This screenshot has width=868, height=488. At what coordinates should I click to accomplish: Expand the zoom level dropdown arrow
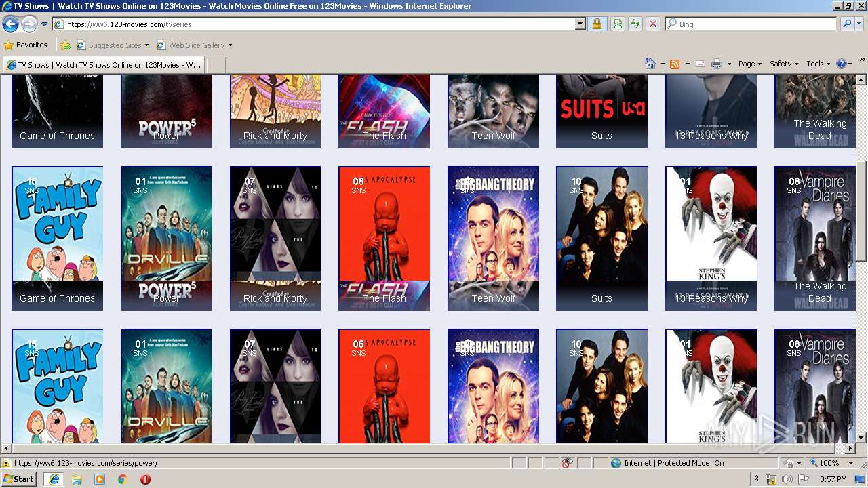(850, 463)
